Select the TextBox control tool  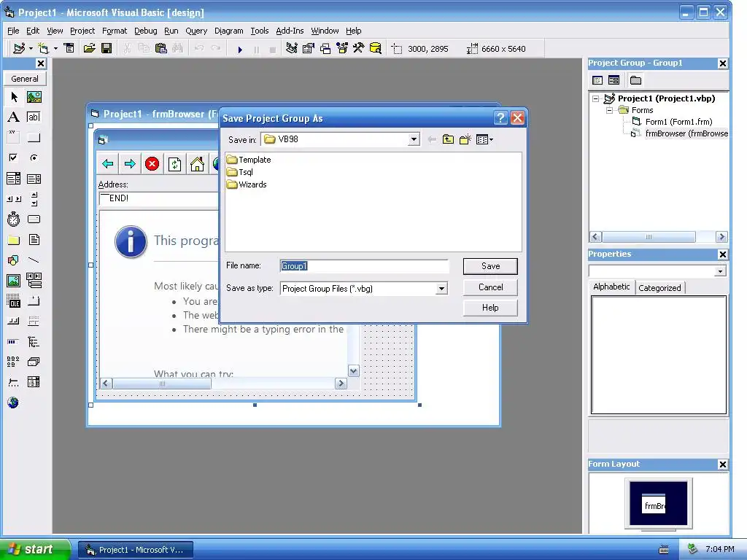click(x=34, y=117)
